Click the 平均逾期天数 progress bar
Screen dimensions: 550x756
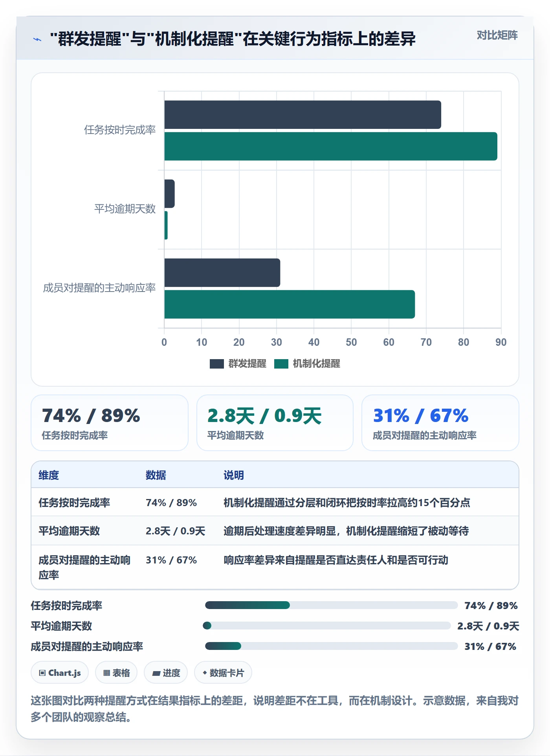click(327, 626)
